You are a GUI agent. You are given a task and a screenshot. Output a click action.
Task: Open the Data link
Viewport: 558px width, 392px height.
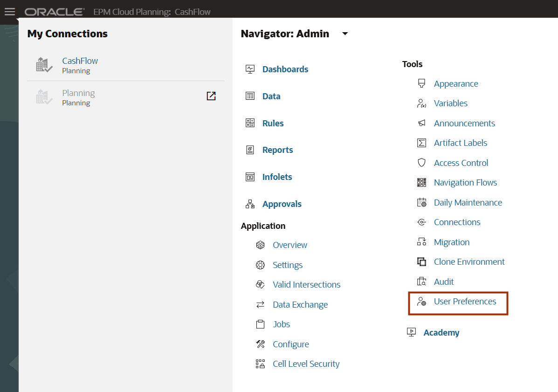coord(271,96)
